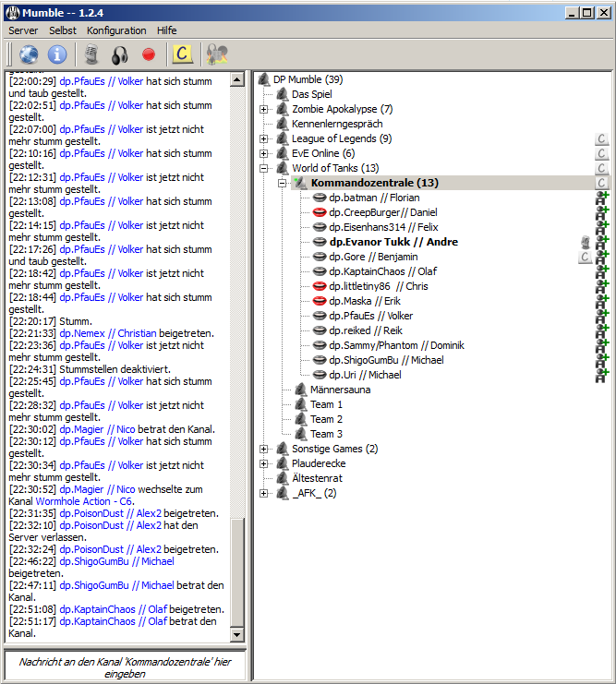Click comment icon on Kommandozentrale row
The width and height of the screenshot is (616, 684).
click(601, 183)
